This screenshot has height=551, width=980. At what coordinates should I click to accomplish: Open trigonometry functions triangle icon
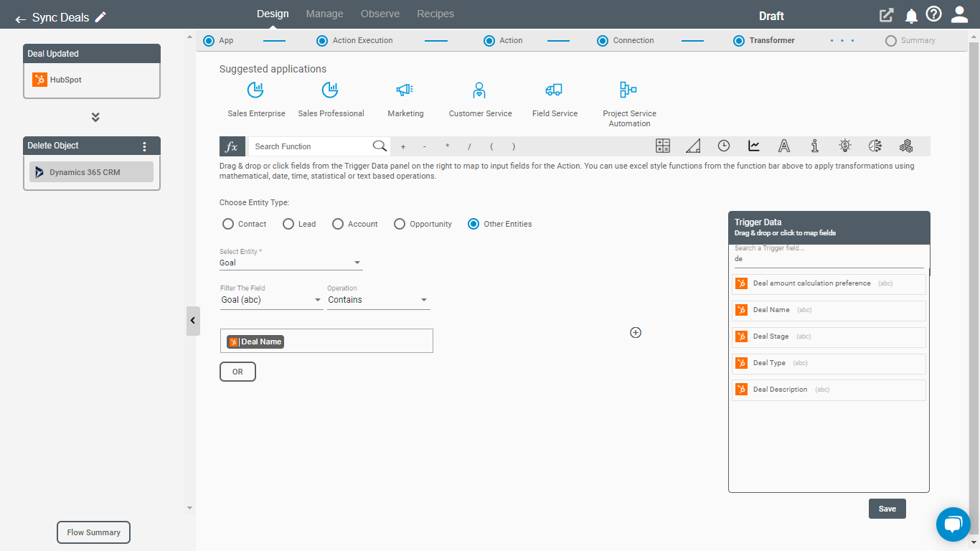coord(693,146)
